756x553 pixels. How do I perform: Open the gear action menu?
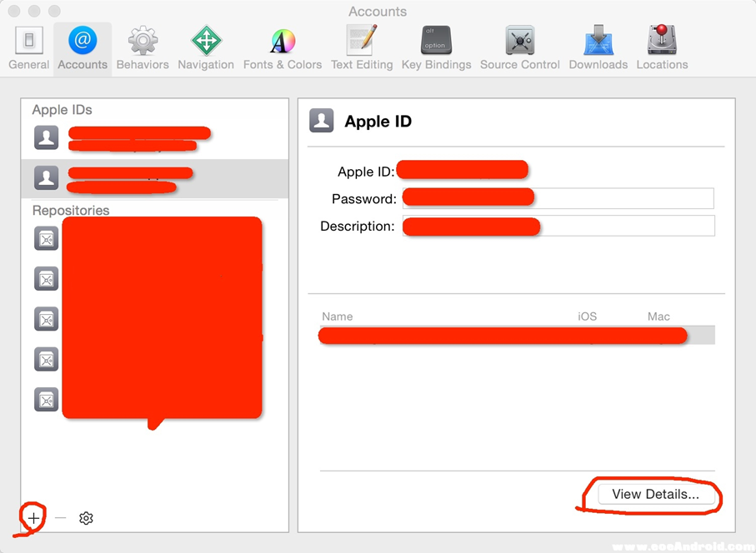tap(86, 518)
